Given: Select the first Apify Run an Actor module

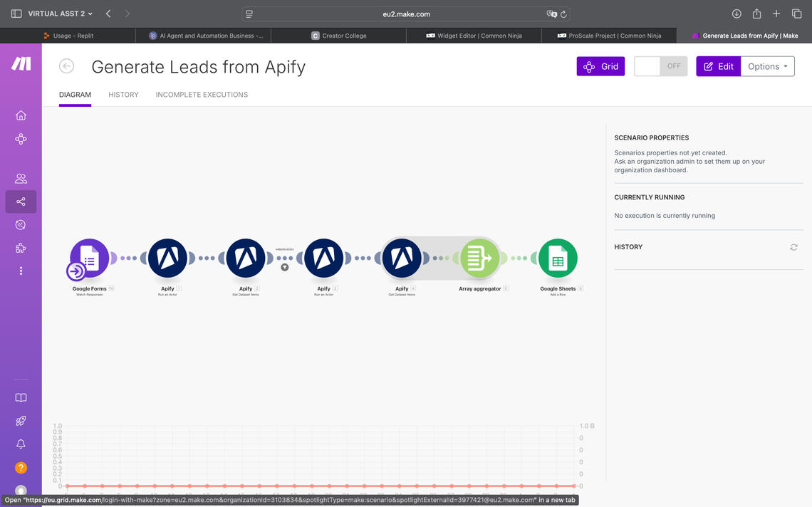Looking at the screenshot, I should click(167, 258).
